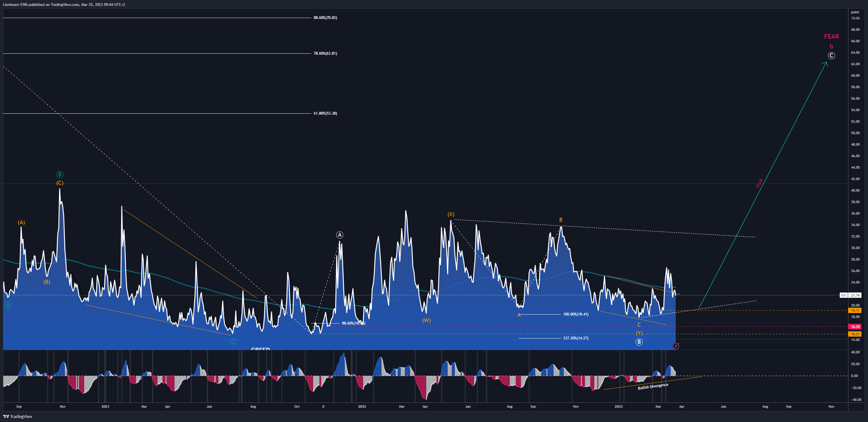This screenshot has height=422, width=868.
Task: Click the 88.60%(70.02) Fibonacci level label
Action: 325,17
